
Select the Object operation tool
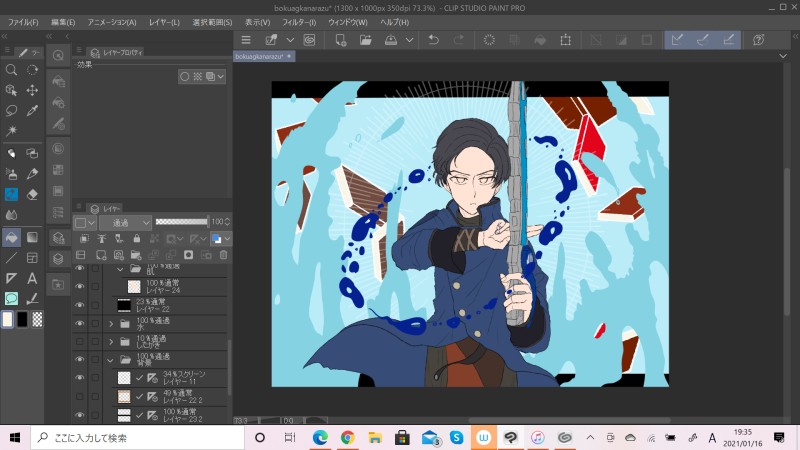pyautogui.click(x=11, y=90)
